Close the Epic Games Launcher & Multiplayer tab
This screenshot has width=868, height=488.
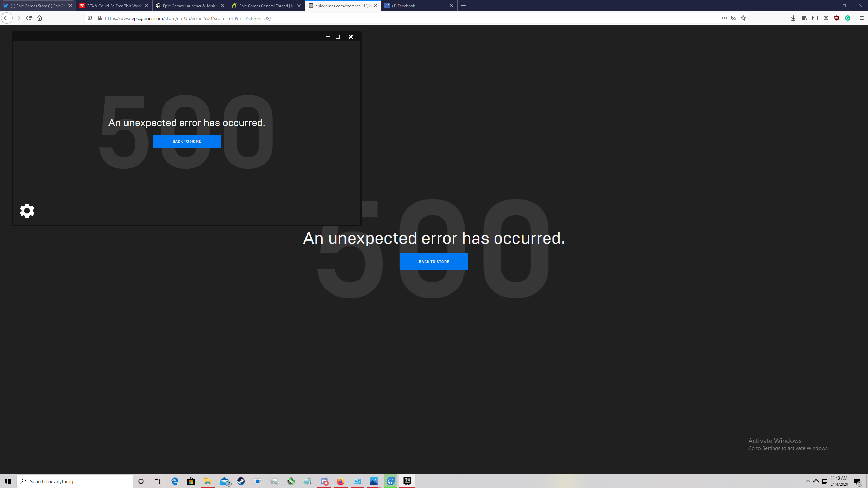coord(223,6)
